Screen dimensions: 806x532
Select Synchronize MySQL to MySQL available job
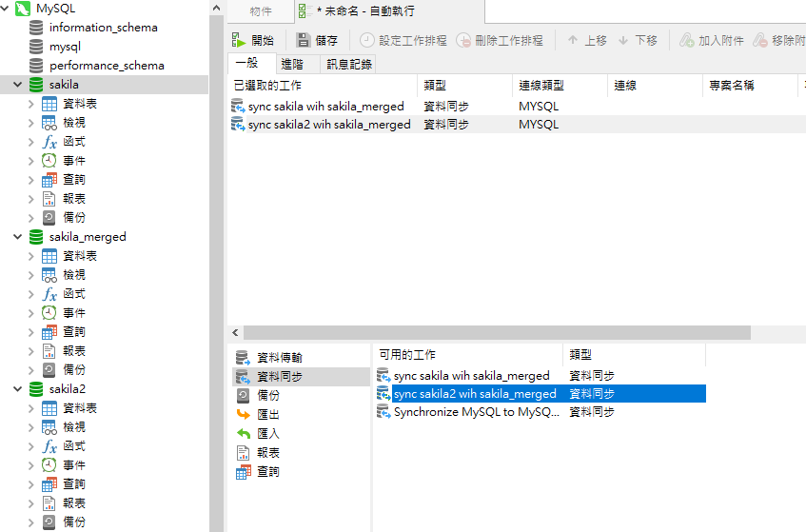pos(476,412)
